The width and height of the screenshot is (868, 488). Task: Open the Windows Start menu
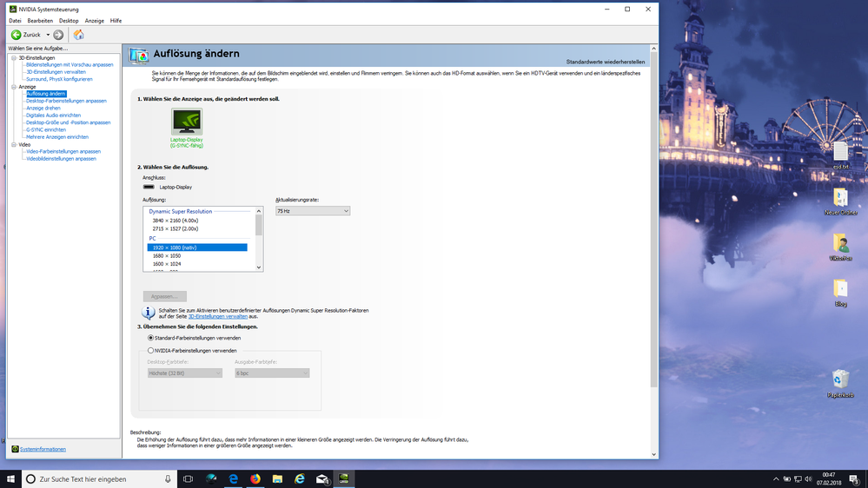point(10,479)
